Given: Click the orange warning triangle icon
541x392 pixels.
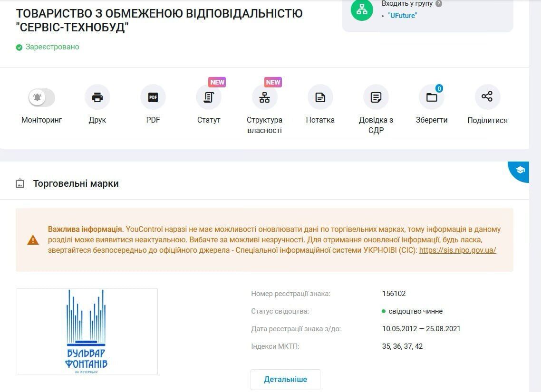Looking at the screenshot, I should 33,239.
